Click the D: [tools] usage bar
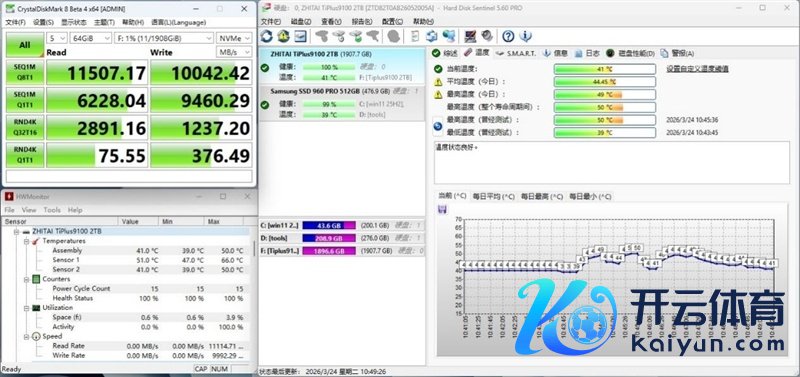This screenshot has width=800, height=377. tap(329, 238)
